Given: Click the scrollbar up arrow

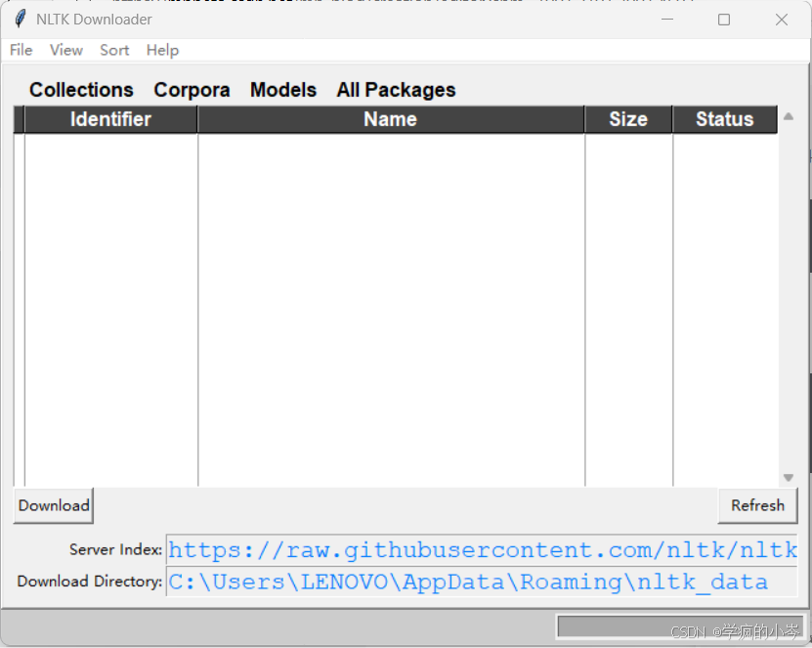Looking at the screenshot, I should coord(789,116).
